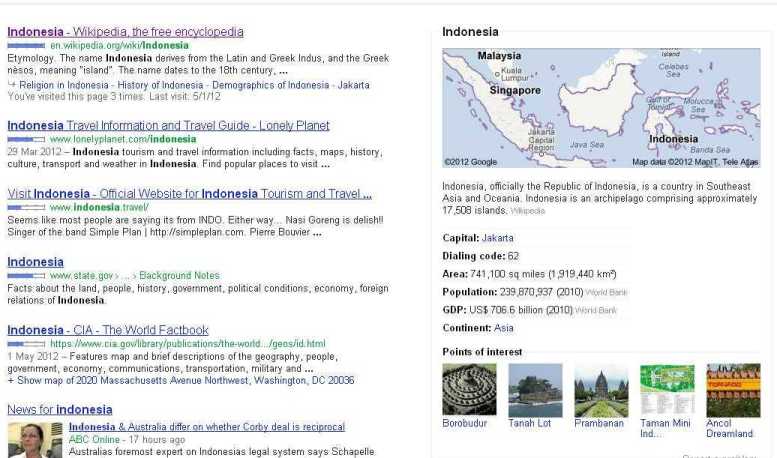Open the Jakarta capital link
777x458 pixels.
[x=498, y=238]
